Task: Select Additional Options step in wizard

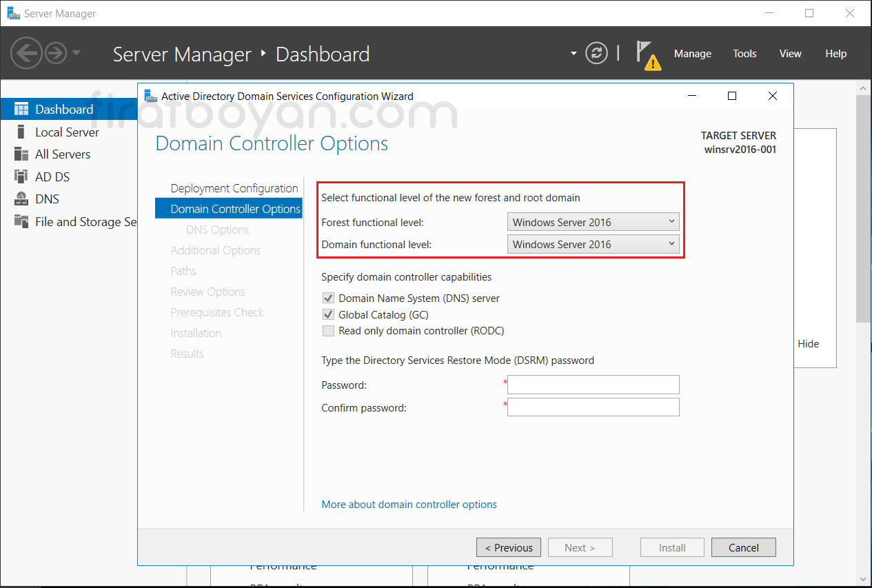Action: click(216, 250)
